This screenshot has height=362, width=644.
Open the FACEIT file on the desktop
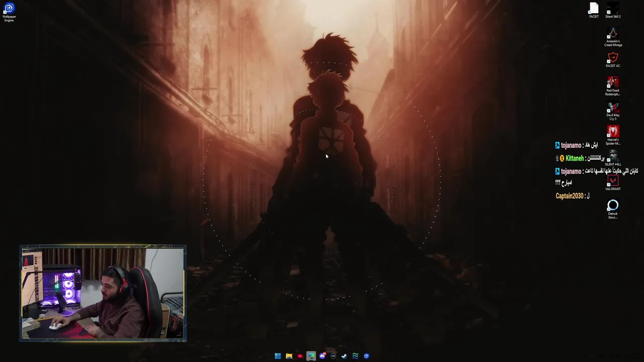coord(594,11)
